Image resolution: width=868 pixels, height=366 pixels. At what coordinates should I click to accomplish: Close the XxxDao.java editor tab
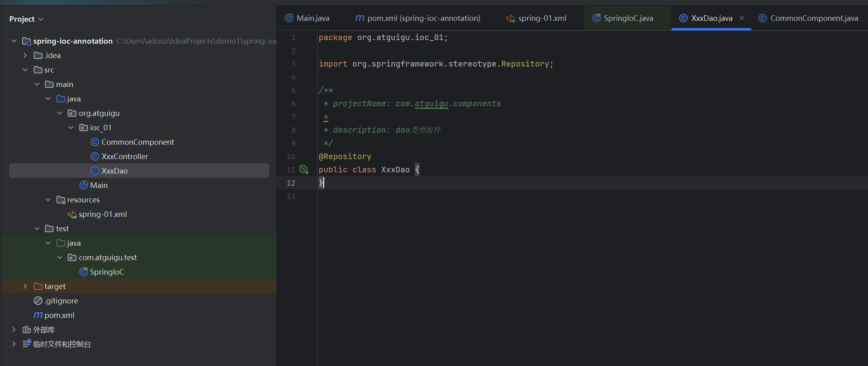click(742, 18)
